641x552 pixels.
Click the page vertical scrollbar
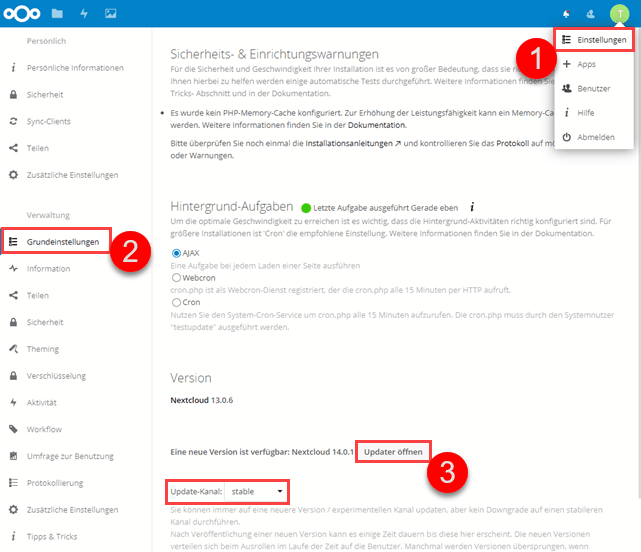coord(639,262)
